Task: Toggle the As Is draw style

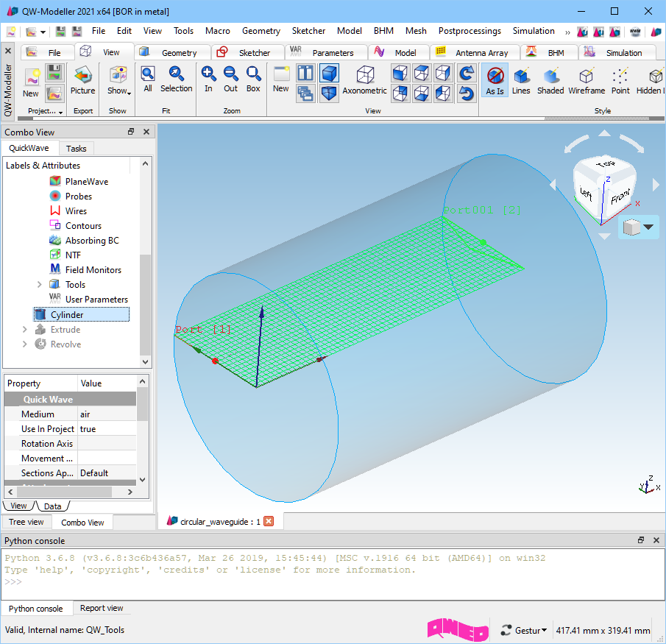Action: pos(495,81)
